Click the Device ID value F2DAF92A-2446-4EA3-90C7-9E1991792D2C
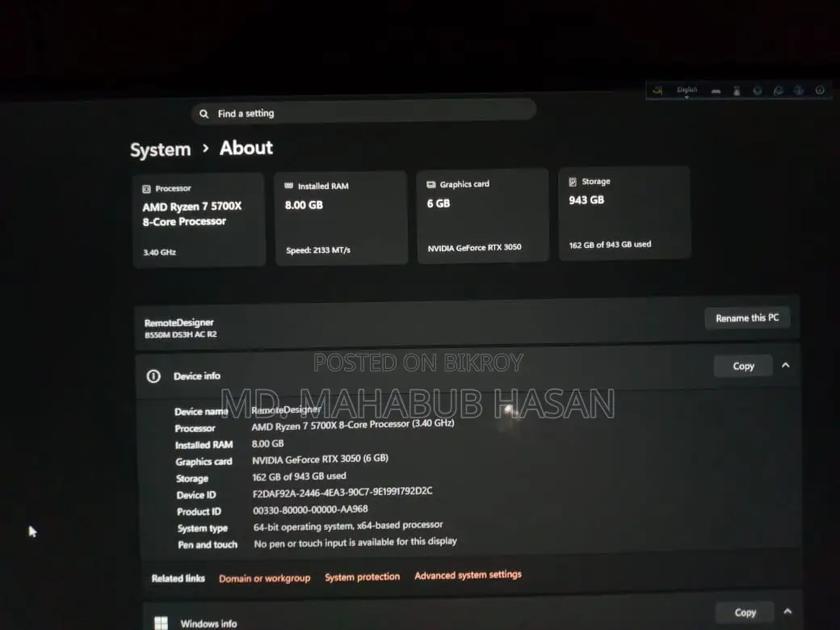 click(x=342, y=492)
